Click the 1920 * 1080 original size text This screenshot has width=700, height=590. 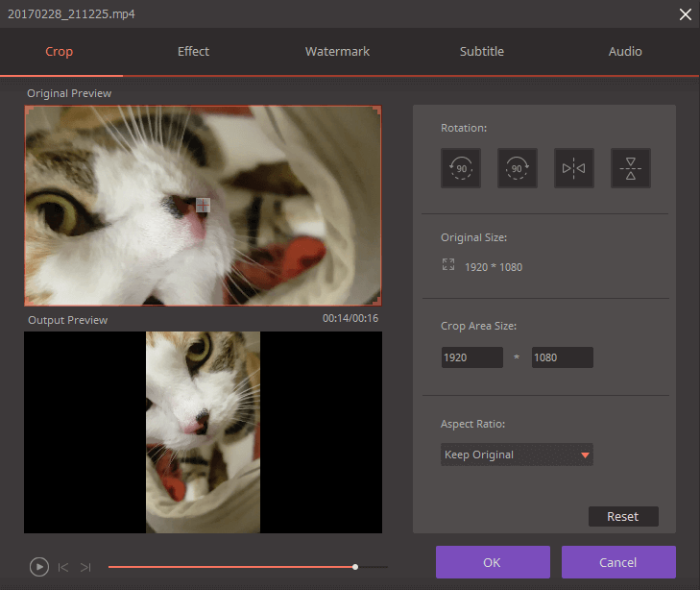pyautogui.click(x=494, y=267)
